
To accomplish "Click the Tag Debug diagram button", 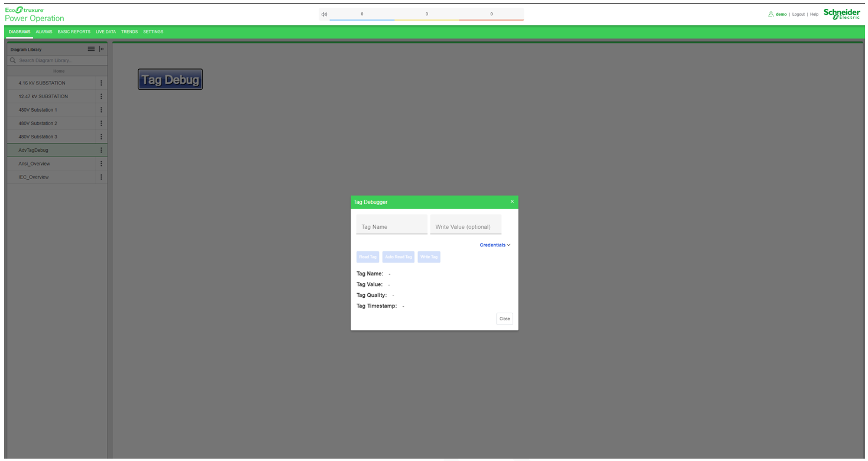I will pyautogui.click(x=170, y=79).
